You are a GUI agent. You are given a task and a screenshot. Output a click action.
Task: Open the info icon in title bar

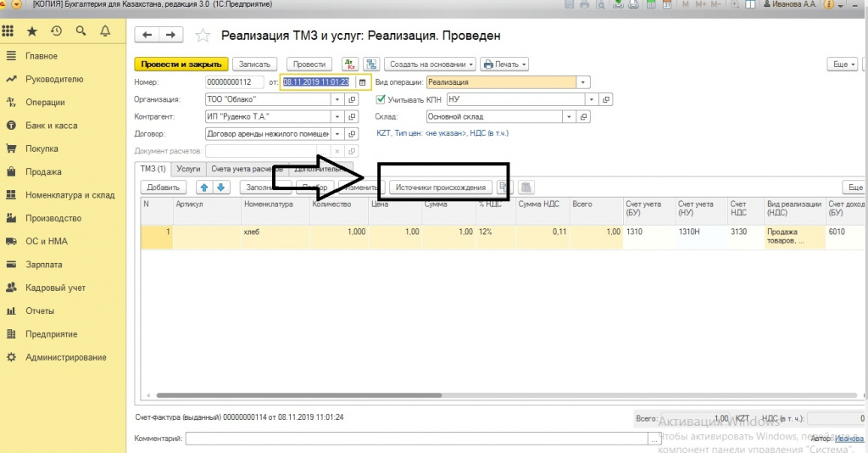tap(829, 4)
